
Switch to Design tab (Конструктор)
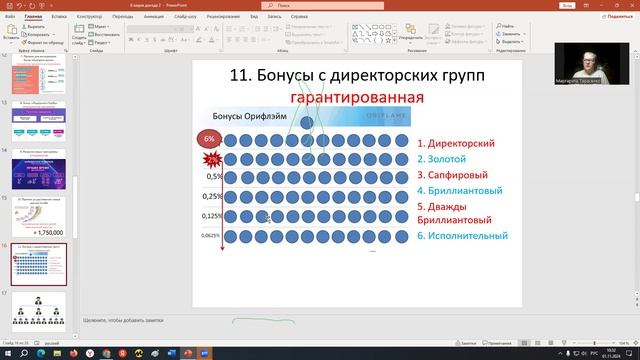click(x=89, y=17)
